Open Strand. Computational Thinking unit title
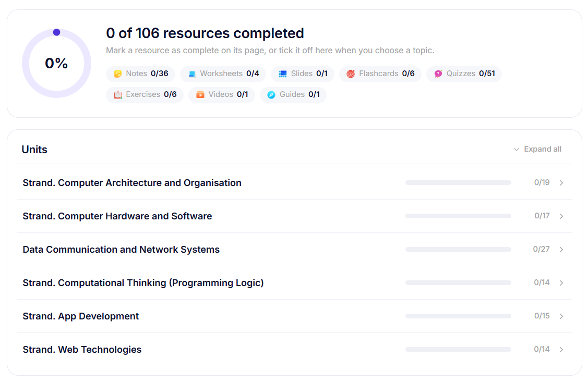 [143, 282]
